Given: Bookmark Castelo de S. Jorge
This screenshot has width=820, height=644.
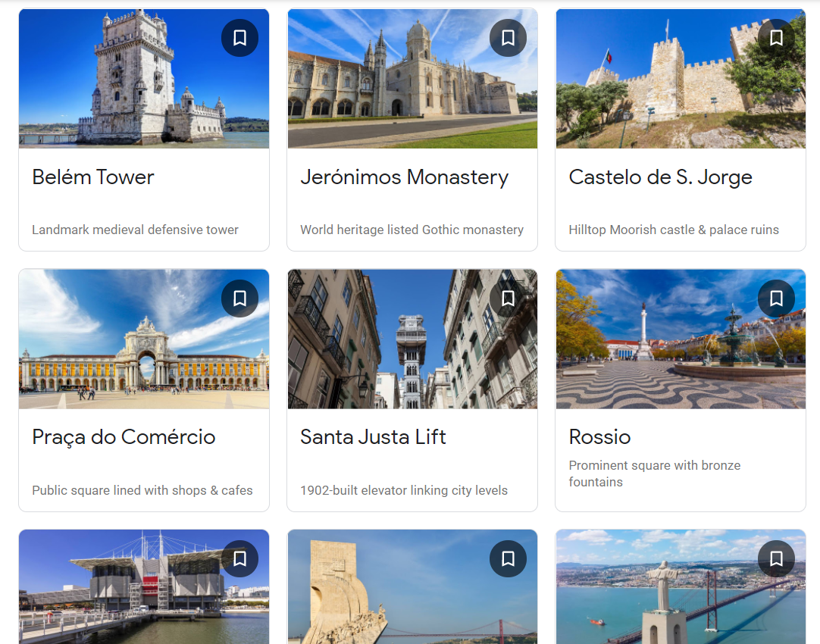Looking at the screenshot, I should tap(776, 38).
